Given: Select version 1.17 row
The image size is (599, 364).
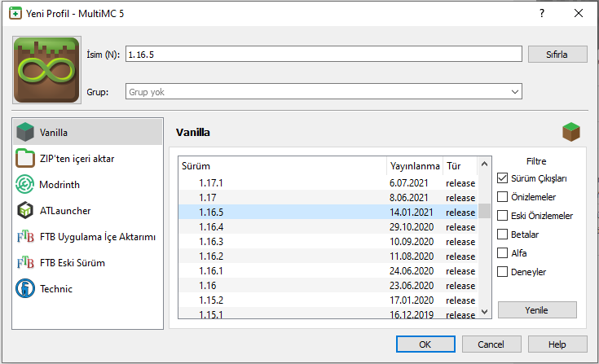Looking at the screenshot, I should point(328,198).
